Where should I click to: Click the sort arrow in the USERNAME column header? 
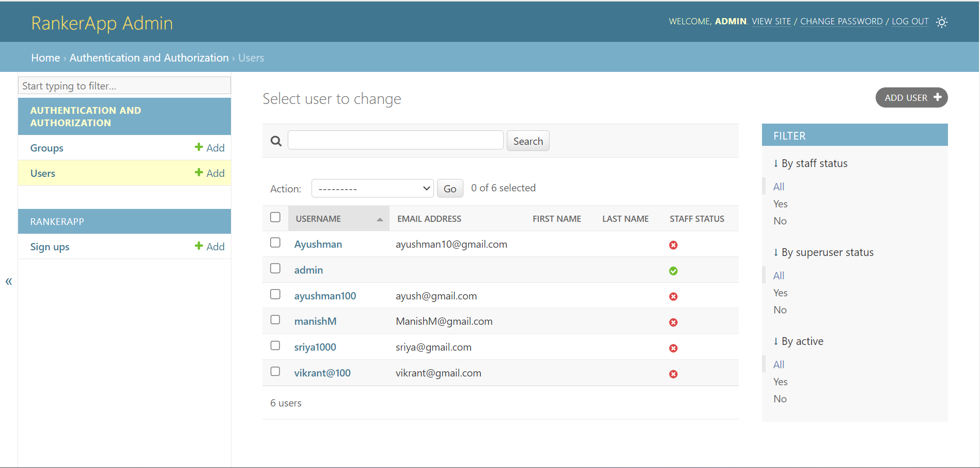[380, 218]
